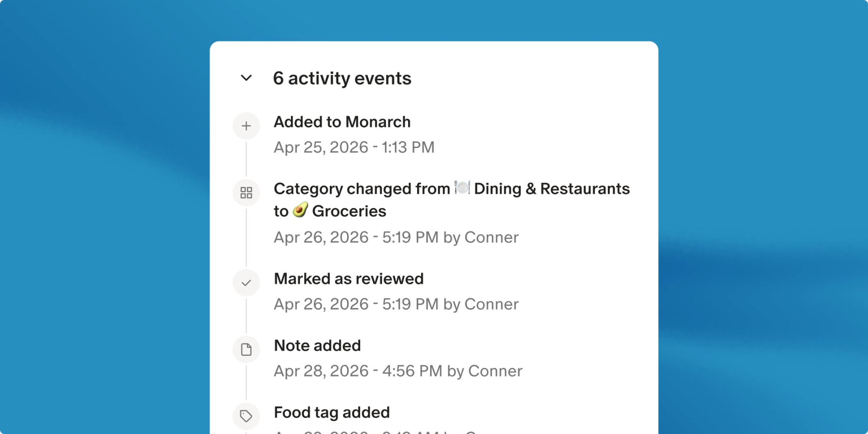
Task: Click the tag icon beside Food tag added
Action: click(246, 416)
